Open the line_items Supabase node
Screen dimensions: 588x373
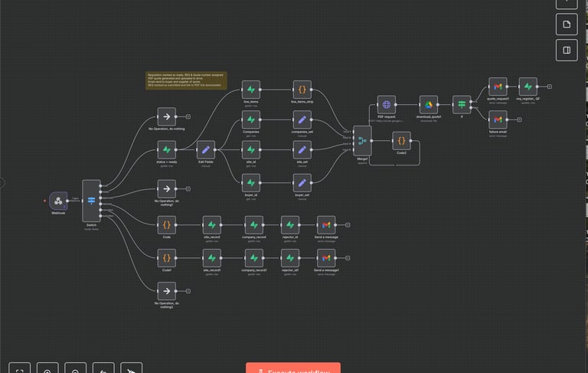coord(251,90)
